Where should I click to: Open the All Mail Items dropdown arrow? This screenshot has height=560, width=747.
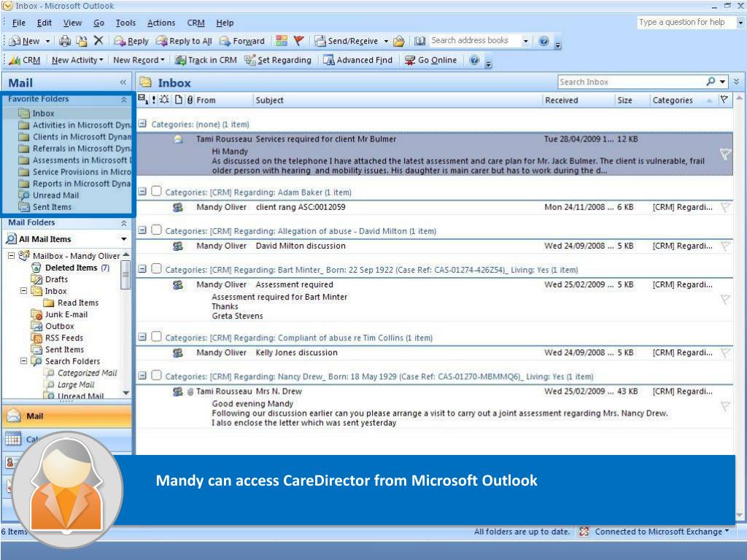click(124, 239)
